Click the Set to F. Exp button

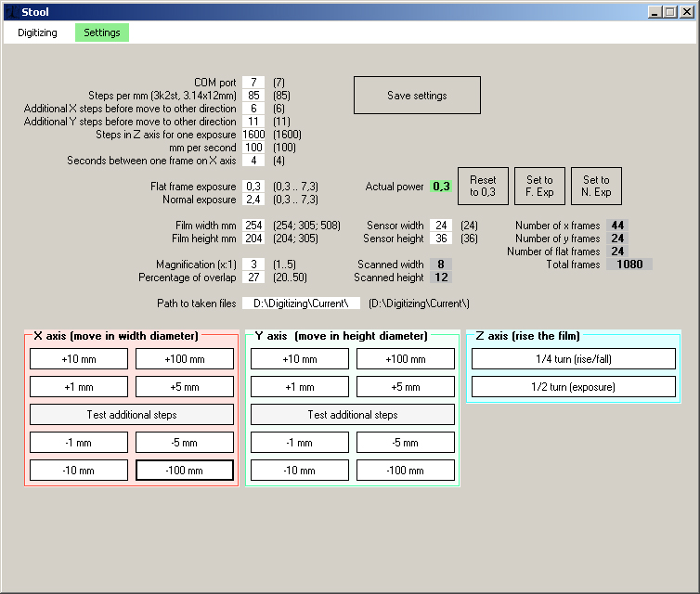pos(539,186)
